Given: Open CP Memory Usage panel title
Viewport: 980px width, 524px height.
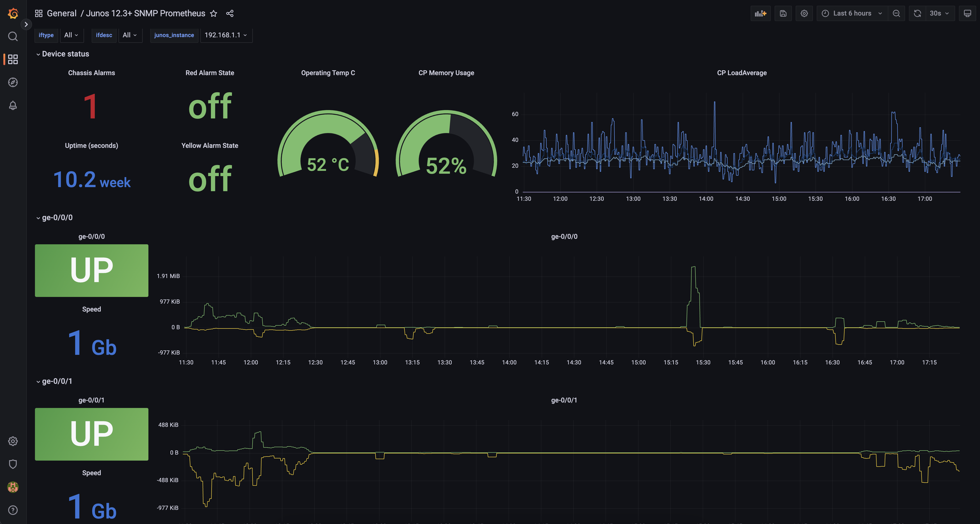Looking at the screenshot, I should [446, 73].
